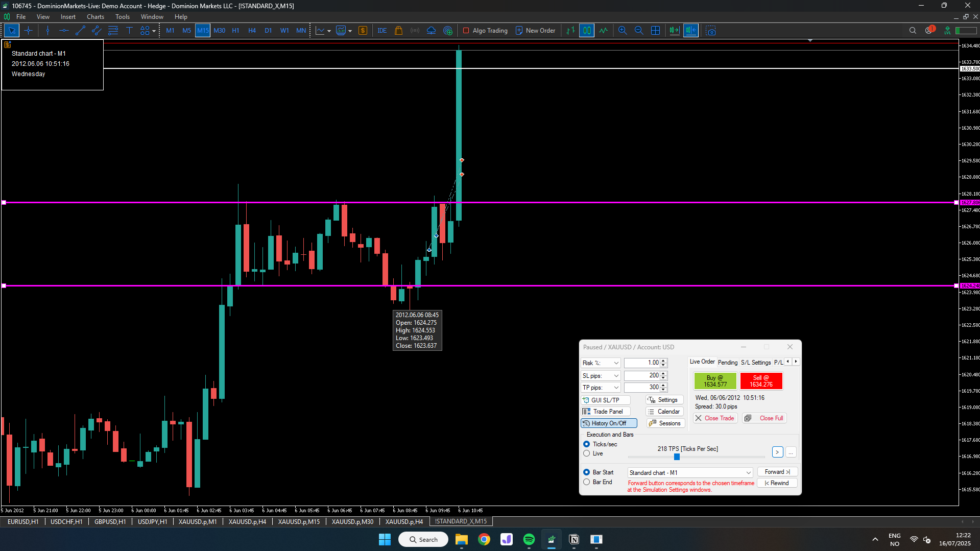The height and width of the screenshot is (551, 980).
Task: Switch chart to line chart mode
Action: pos(603,31)
